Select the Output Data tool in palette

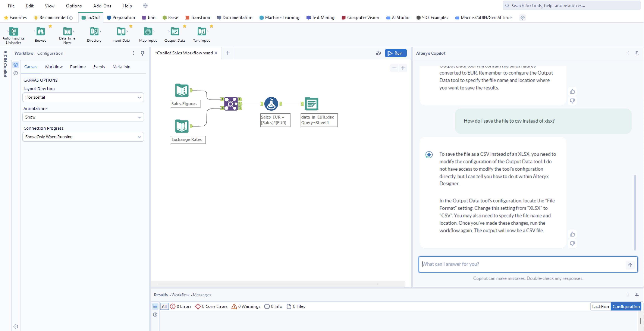pyautogui.click(x=175, y=32)
